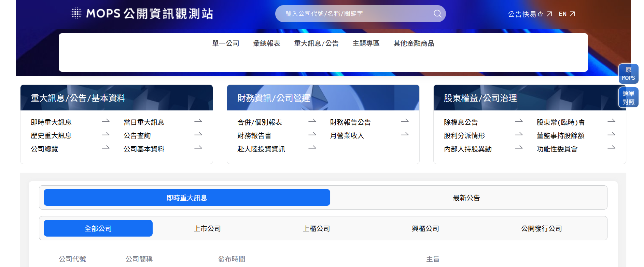Select the 上櫃公司 filter tab

point(317,228)
